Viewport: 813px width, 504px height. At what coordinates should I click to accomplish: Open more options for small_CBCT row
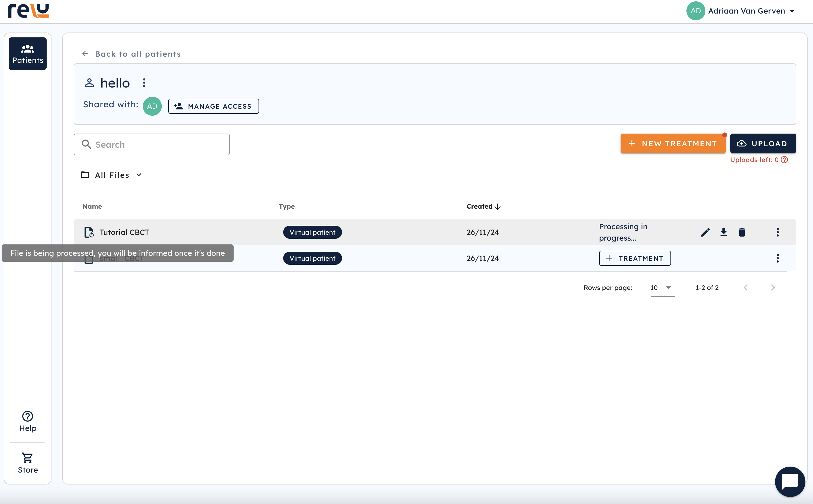coord(778,258)
